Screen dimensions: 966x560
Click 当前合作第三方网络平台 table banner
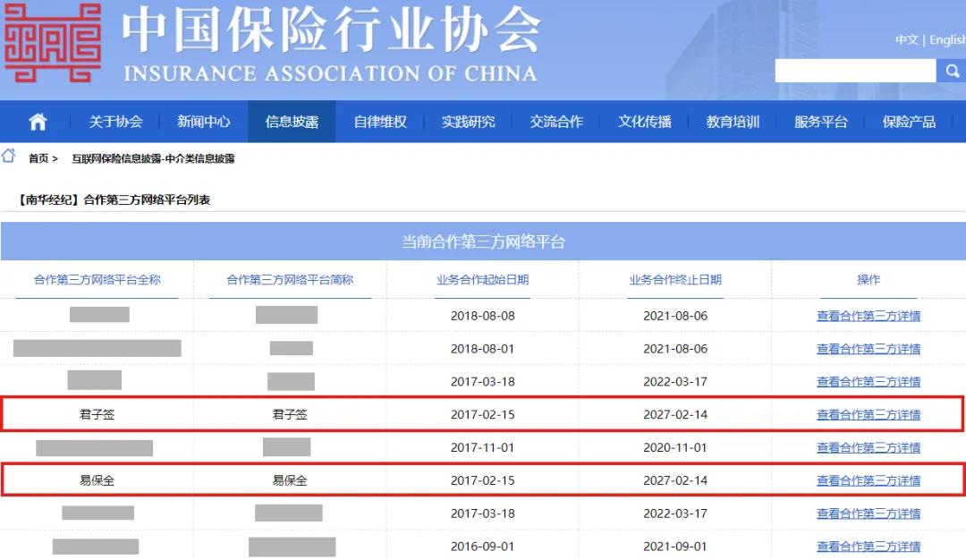[483, 242]
